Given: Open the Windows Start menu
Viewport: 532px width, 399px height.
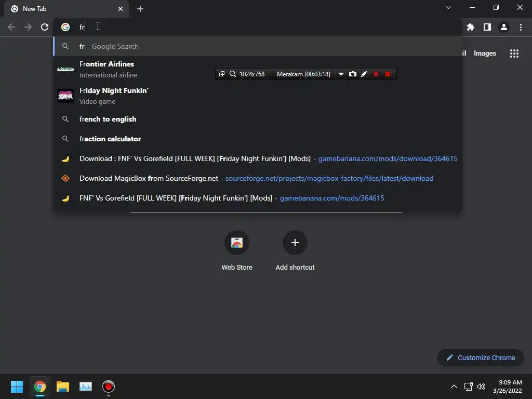Looking at the screenshot, I should 17,387.
